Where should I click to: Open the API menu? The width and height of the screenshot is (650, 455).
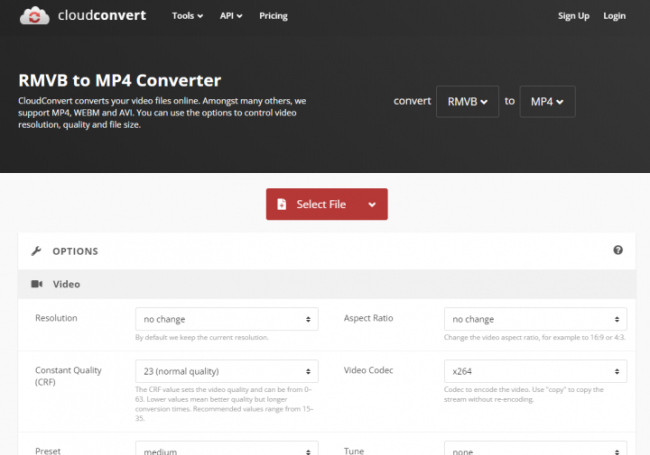[231, 16]
